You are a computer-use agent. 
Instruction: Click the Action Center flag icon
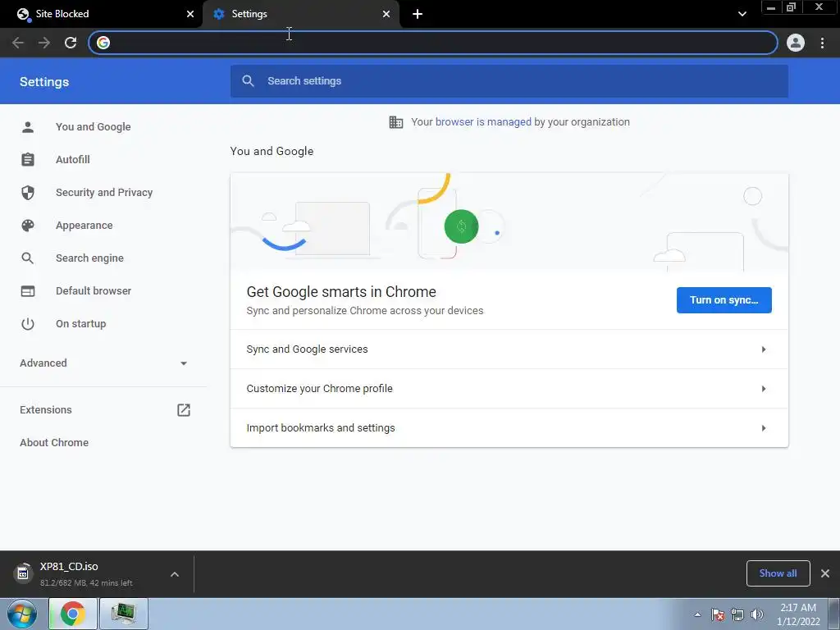tap(718, 614)
